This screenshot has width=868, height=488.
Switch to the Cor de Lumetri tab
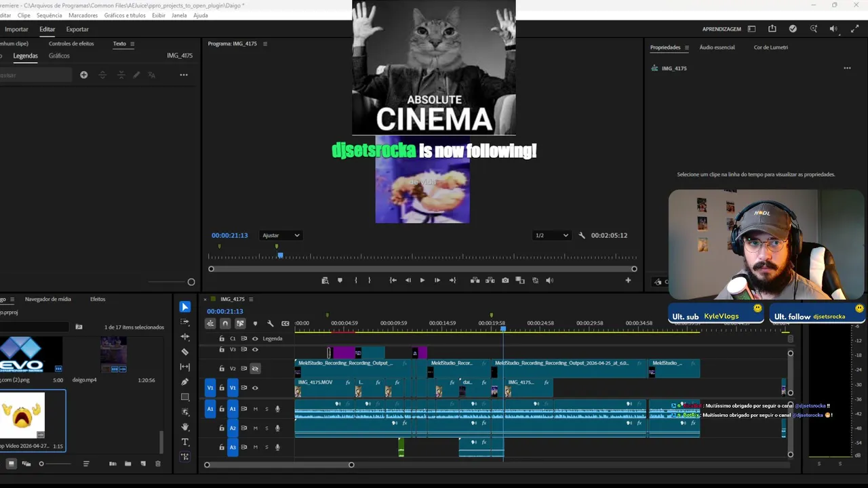[771, 47]
